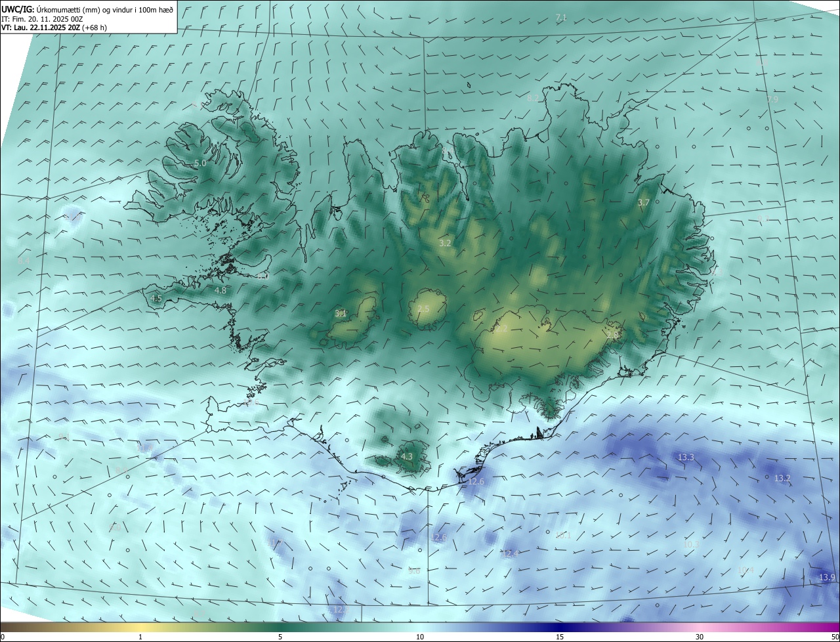Screen dimensions: 840x642
Task: Click the 10.3 value in the southeast sea
Action: pos(691,544)
